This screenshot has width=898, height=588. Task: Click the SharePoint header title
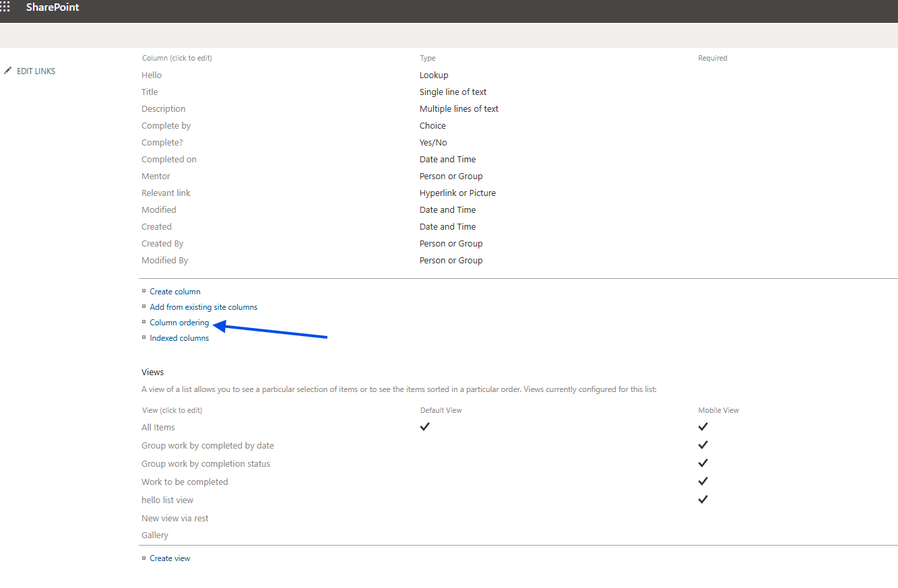(53, 7)
